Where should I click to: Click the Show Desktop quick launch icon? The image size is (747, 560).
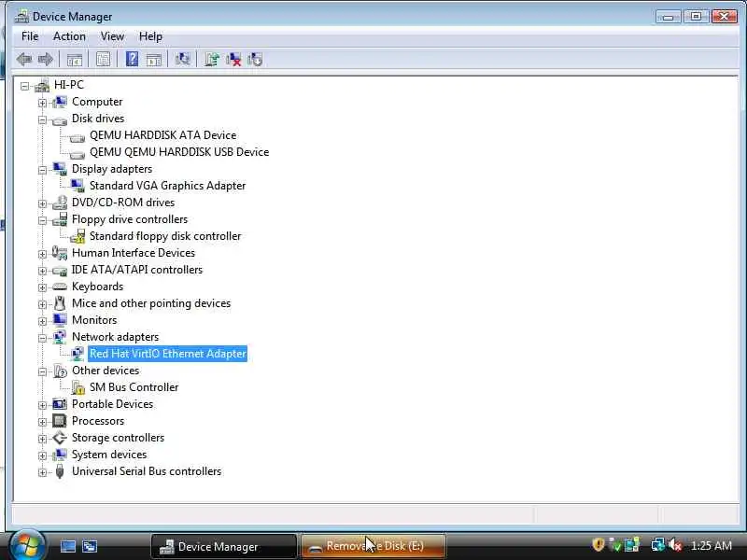pos(67,546)
